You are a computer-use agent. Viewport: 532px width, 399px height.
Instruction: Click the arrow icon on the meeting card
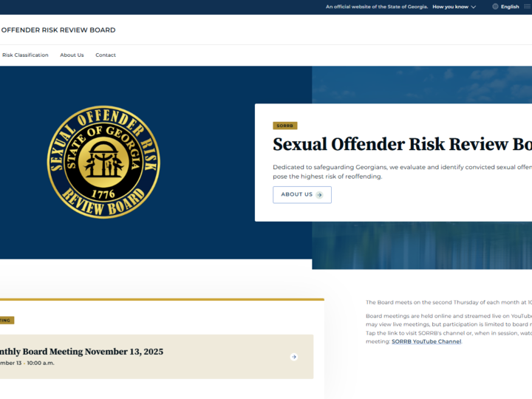coord(294,357)
